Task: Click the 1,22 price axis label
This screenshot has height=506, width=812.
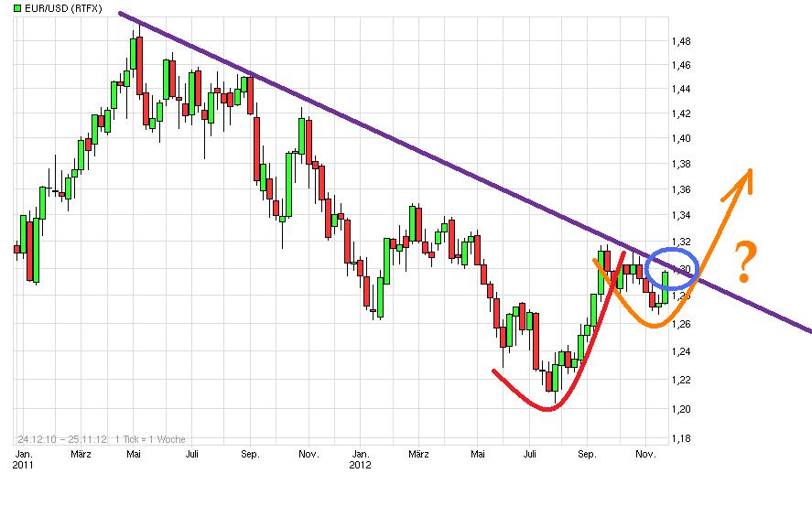Action: tap(681, 380)
